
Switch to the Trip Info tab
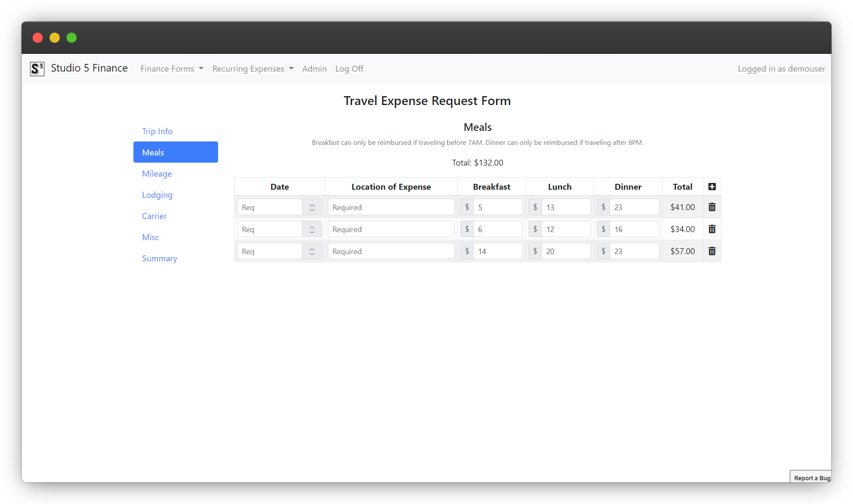[x=157, y=131]
